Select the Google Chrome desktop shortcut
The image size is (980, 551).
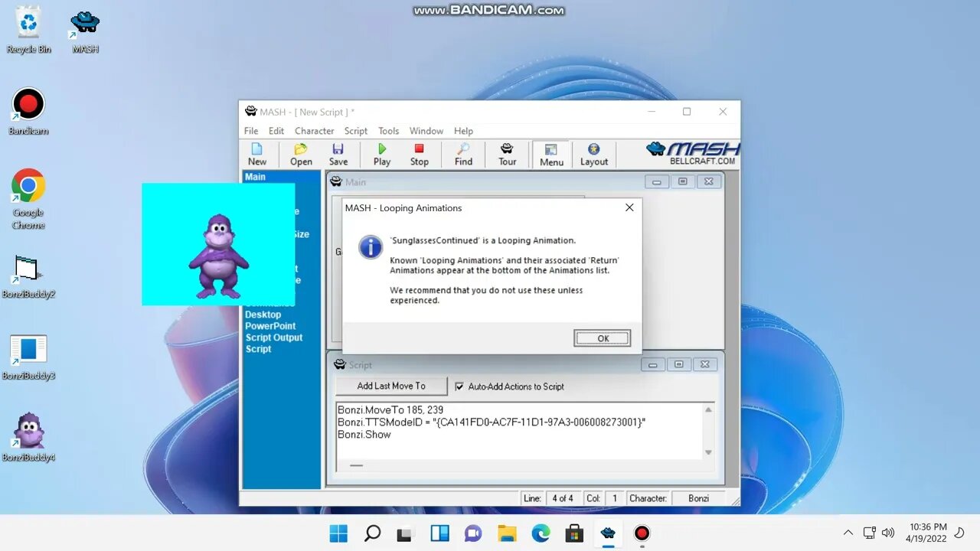point(28,199)
